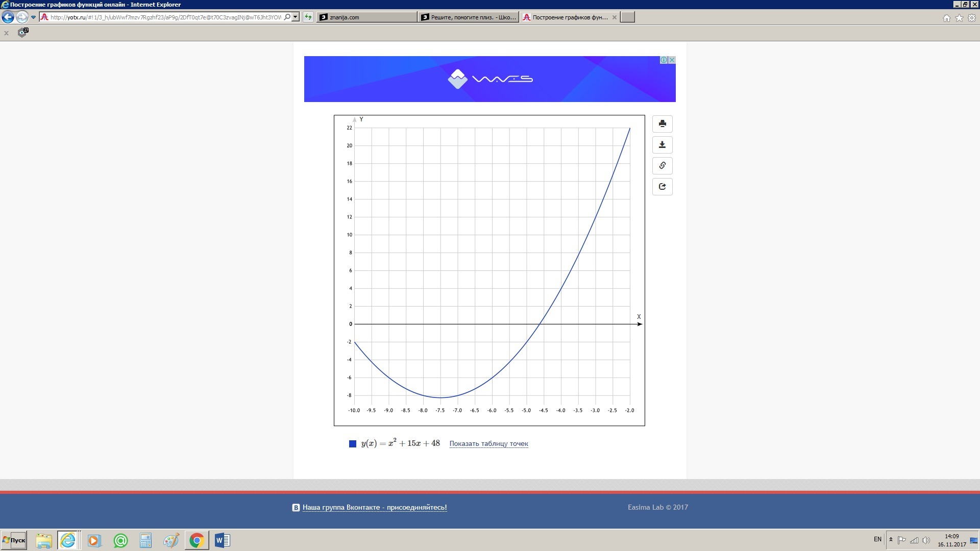Open Наша группа Вконтакте link
The height and width of the screenshot is (551, 980).
[374, 508]
